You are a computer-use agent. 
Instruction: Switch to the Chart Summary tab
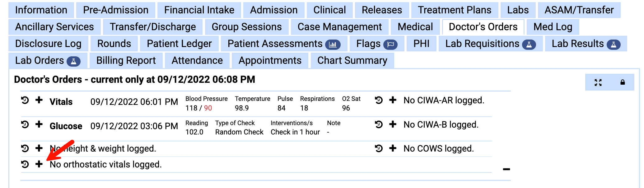[x=352, y=60]
